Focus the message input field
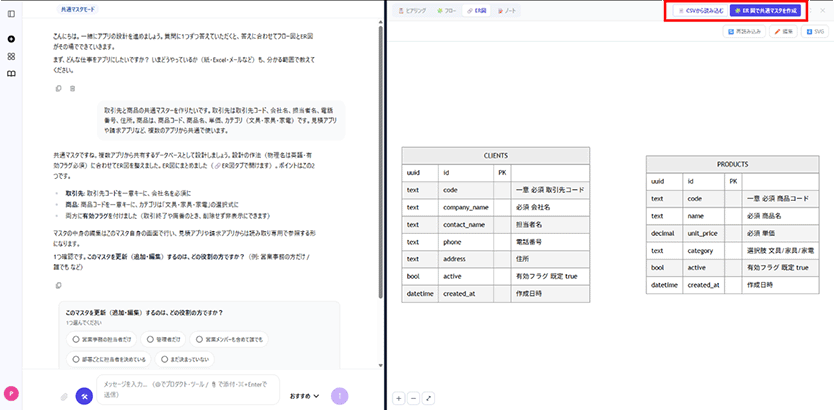Screen dimensions: 834x410 [x=188, y=389]
